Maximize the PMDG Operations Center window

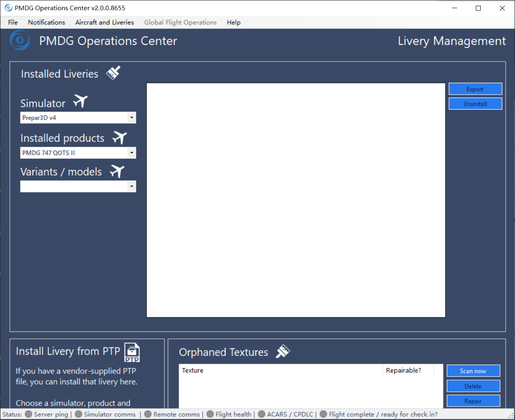click(478, 8)
